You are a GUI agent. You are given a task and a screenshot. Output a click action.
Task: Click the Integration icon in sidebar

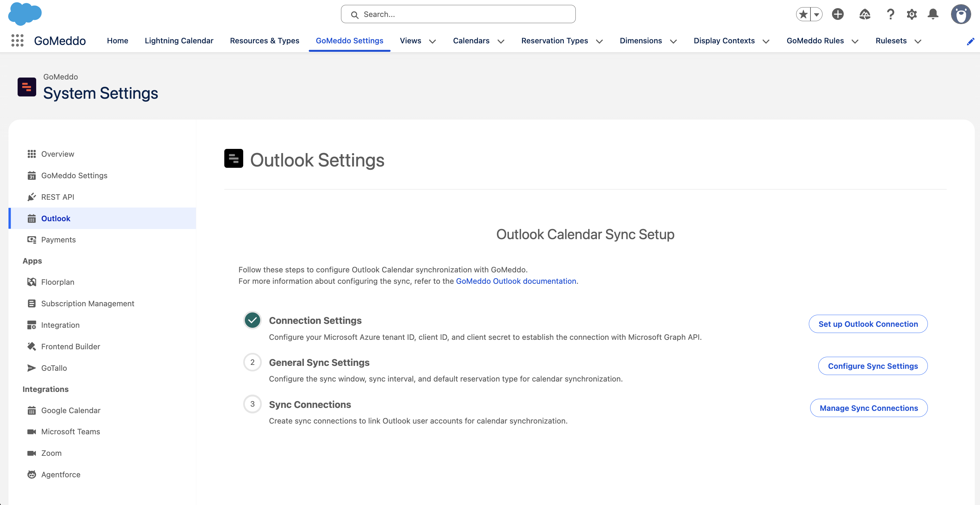pyautogui.click(x=32, y=325)
